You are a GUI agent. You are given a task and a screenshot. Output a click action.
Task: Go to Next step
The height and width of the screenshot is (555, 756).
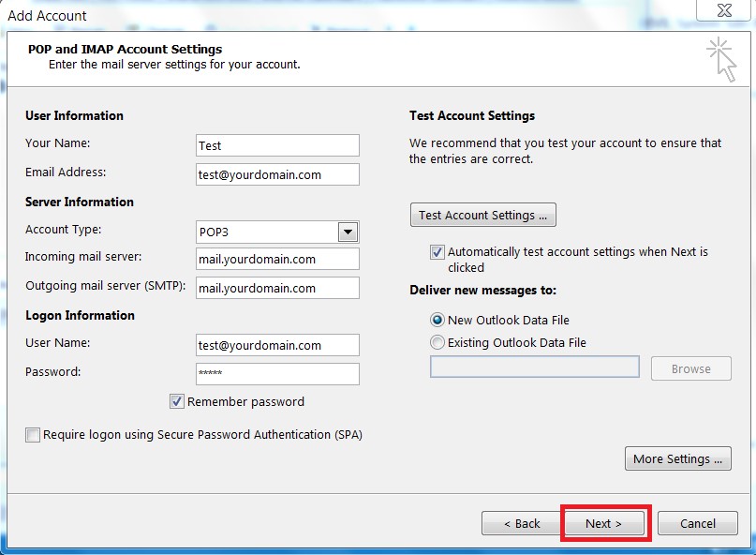pyautogui.click(x=603, y=523)
